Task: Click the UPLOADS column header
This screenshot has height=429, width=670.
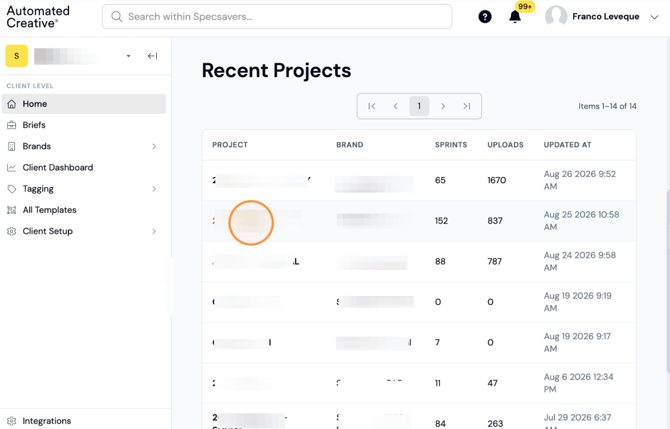Action: [505, 145]
